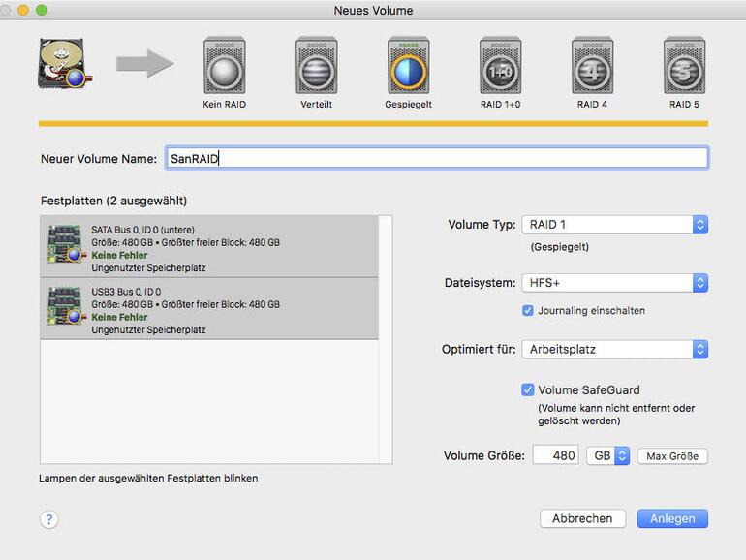Select the Gespiegelt mirrored RAID icon
The image size is (746, 560).
tap(408, 66)
